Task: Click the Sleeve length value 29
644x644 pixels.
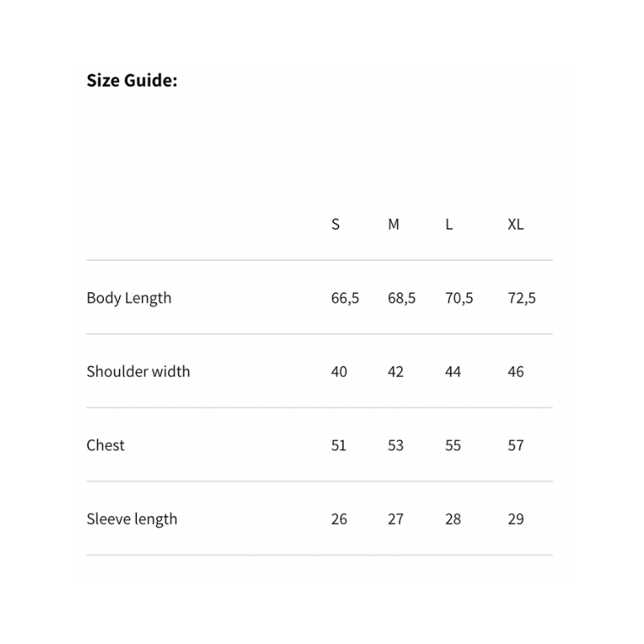Action: click(x=516, y=519)
